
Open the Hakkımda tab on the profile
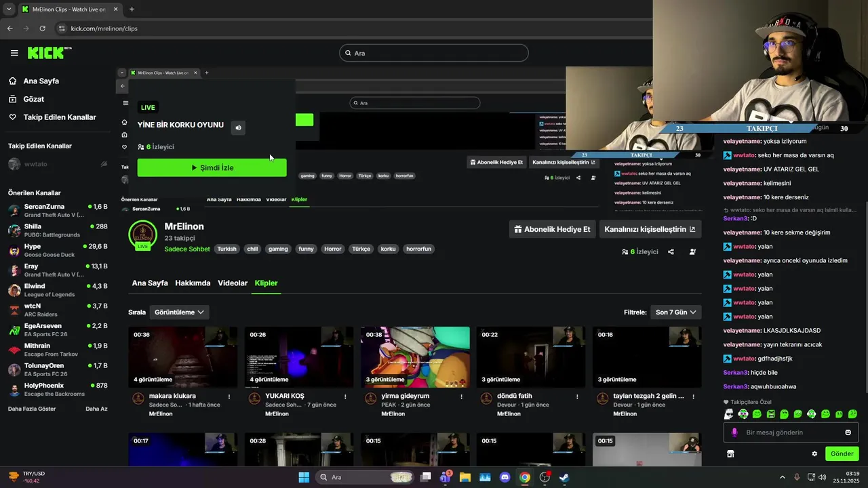click(x=193, y=283)
